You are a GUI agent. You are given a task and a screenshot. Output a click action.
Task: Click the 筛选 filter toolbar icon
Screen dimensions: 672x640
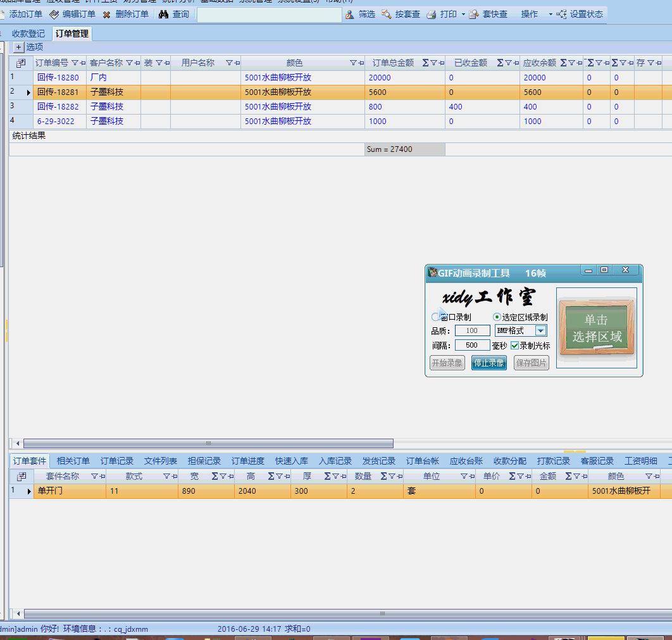click(349, 14)
